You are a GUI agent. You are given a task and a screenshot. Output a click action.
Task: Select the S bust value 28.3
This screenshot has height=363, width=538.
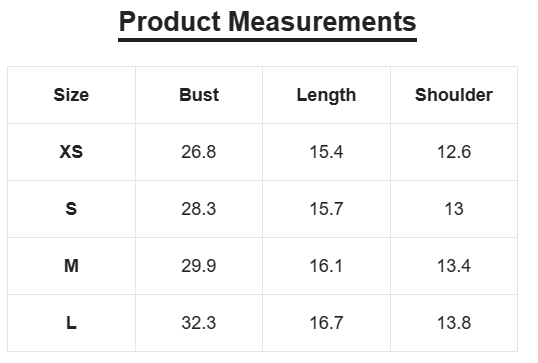click(x=199, y=209)
